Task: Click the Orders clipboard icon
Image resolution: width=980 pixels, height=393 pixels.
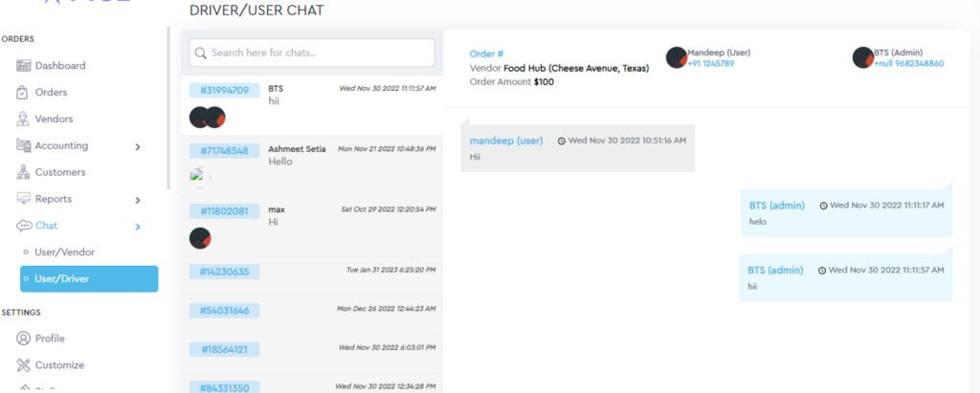Action: click(23, 93)
